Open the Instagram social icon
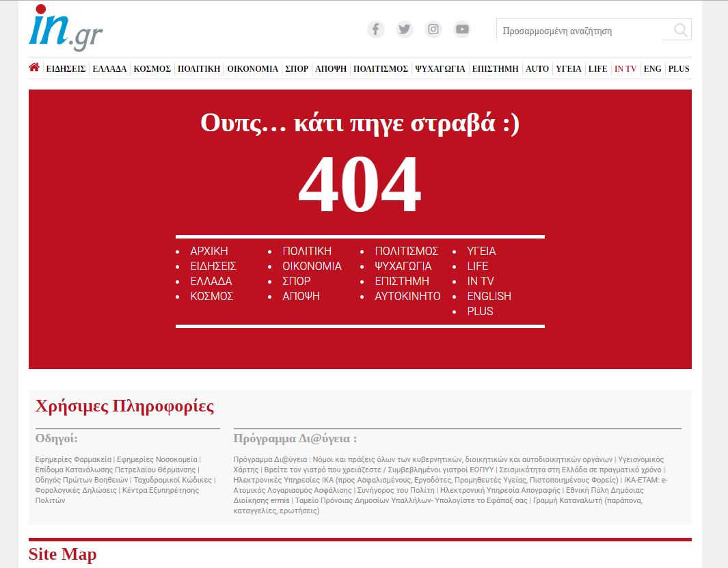Viewport: 728px width, 568px height. pyautogui.click(x=433, y=29)
